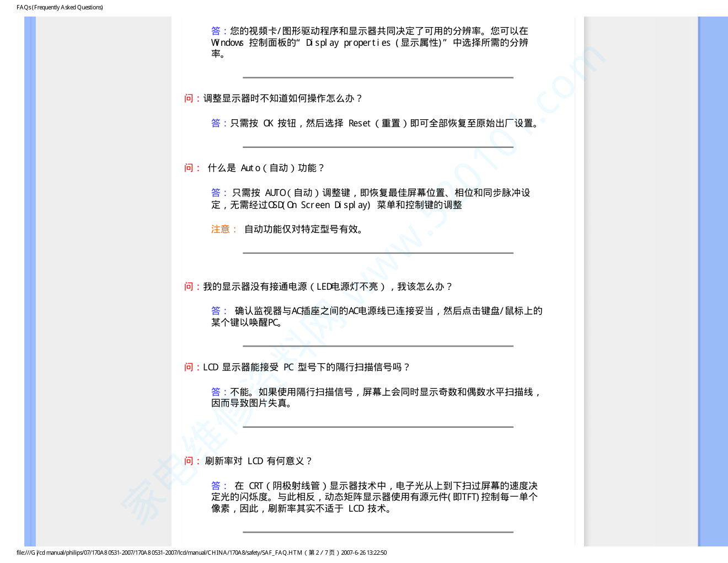Click the answer about the CRT（阴极射线管）显示器
This screenshot has width=728, height=563.
[x=375, y=497]
